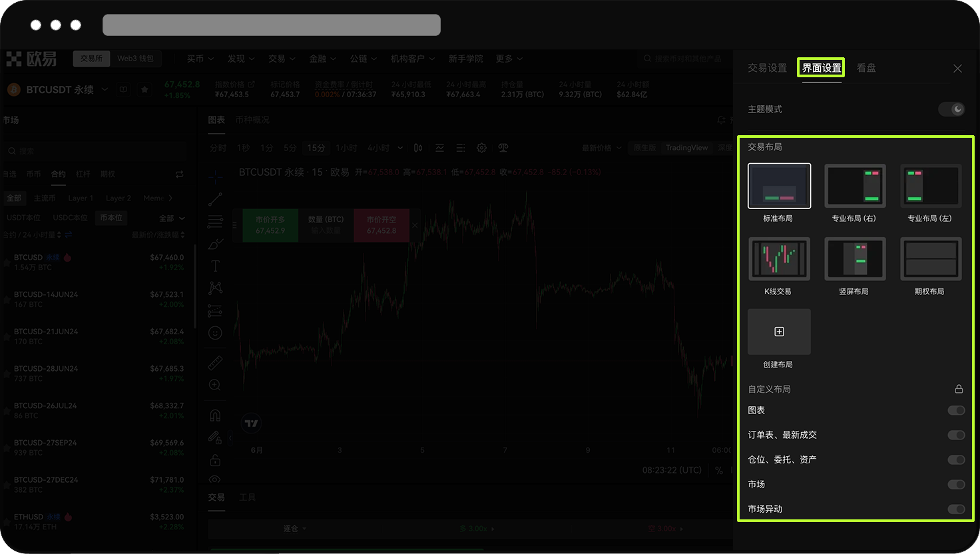Open the 买币 navigation dropdown
980x554 pixels.
[200, 59]
